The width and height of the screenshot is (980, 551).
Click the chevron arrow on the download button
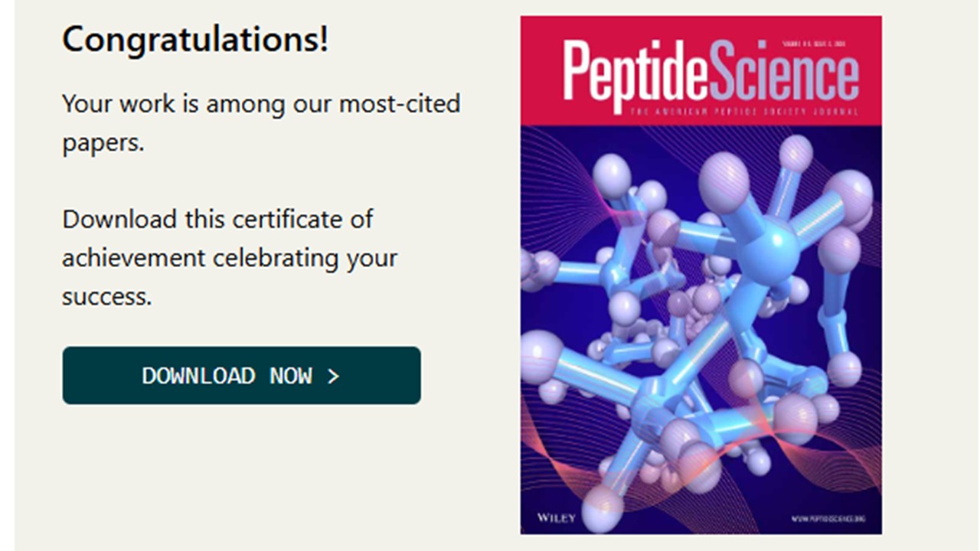click(333, 376)
